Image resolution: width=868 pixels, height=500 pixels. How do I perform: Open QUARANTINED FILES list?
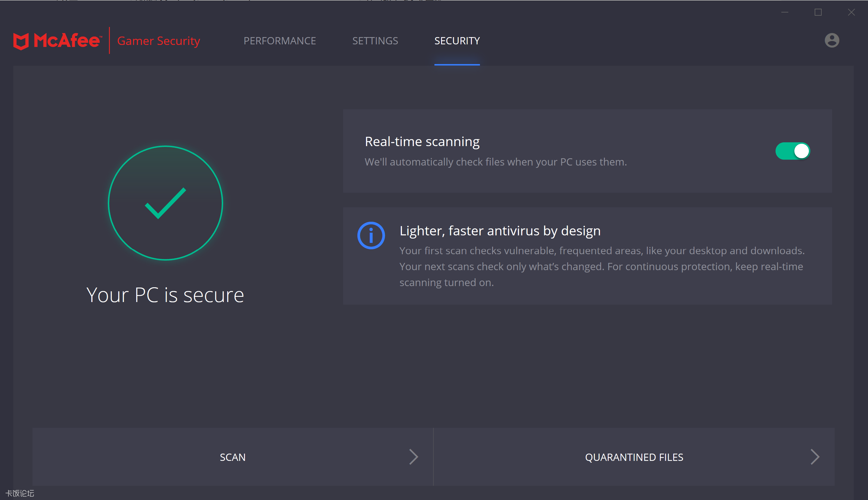[634, 457]
